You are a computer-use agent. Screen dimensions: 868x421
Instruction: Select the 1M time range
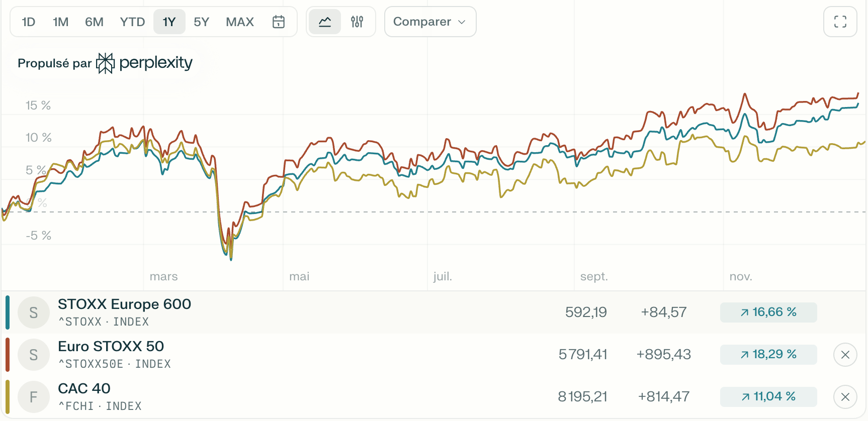(61, 22)
